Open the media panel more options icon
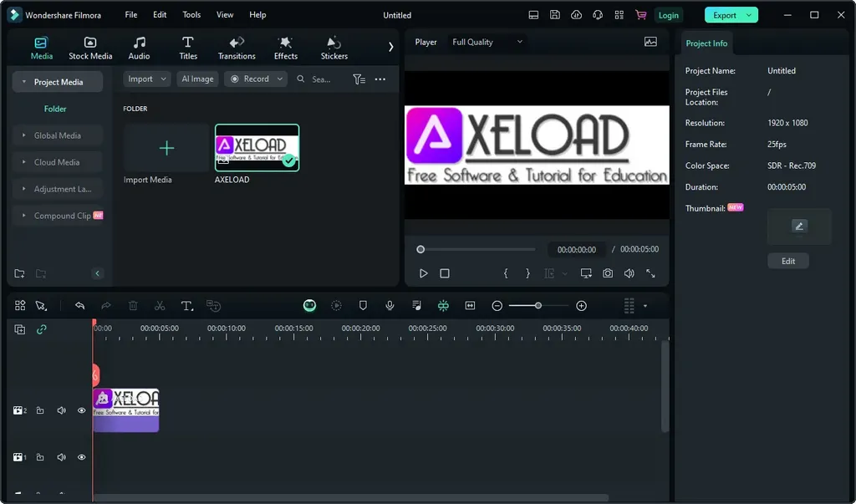The image size is (856, 504). point(380,79)
